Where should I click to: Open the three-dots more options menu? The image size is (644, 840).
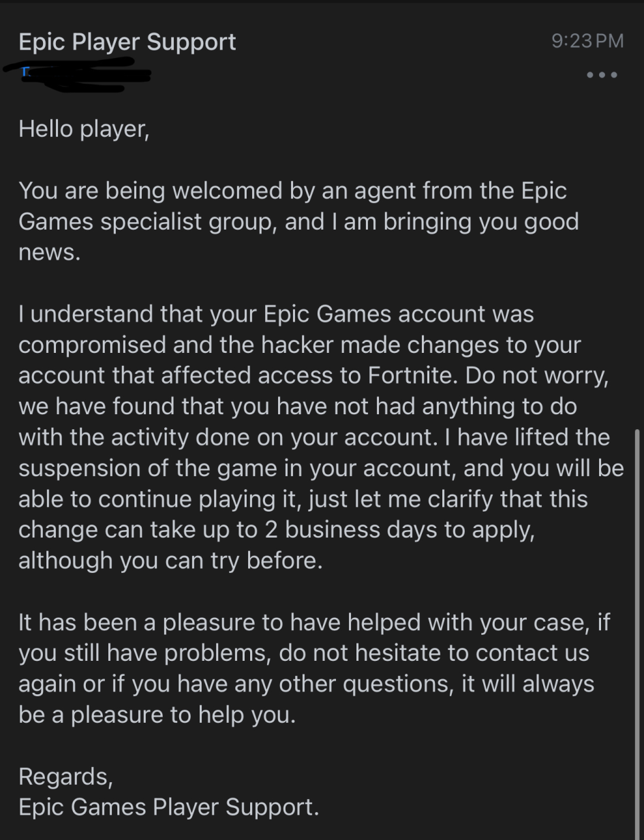(x=602, y=75)
